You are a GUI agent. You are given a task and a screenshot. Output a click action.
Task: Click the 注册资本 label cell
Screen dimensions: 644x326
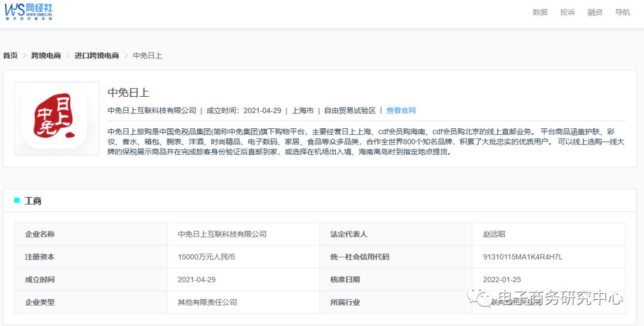click(x=91, y=257)
